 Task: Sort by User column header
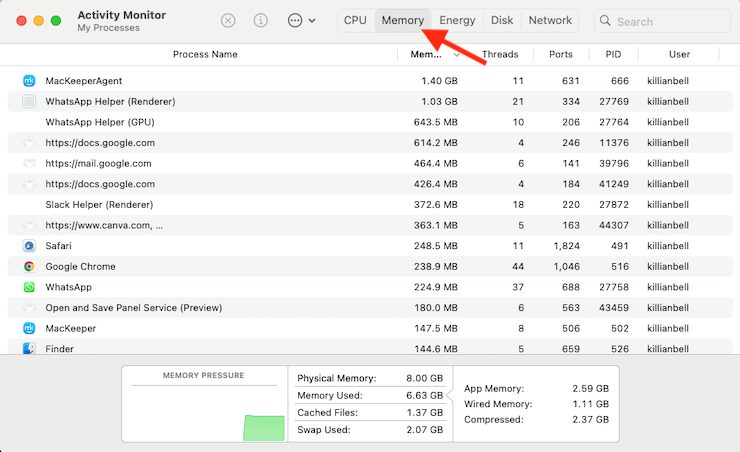tap(679, 54)
